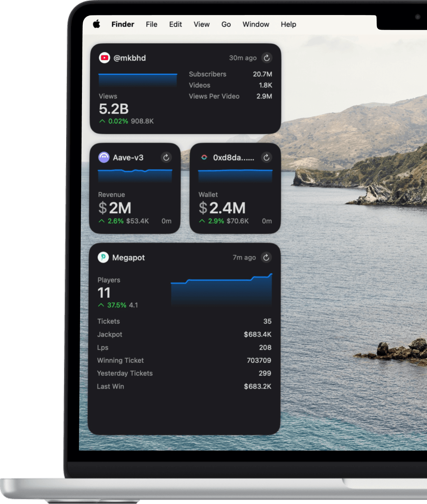This screenshot has width=427, height=504.
Task: Select the Aave-v3 ghost logo
Action: coord(104,157)
